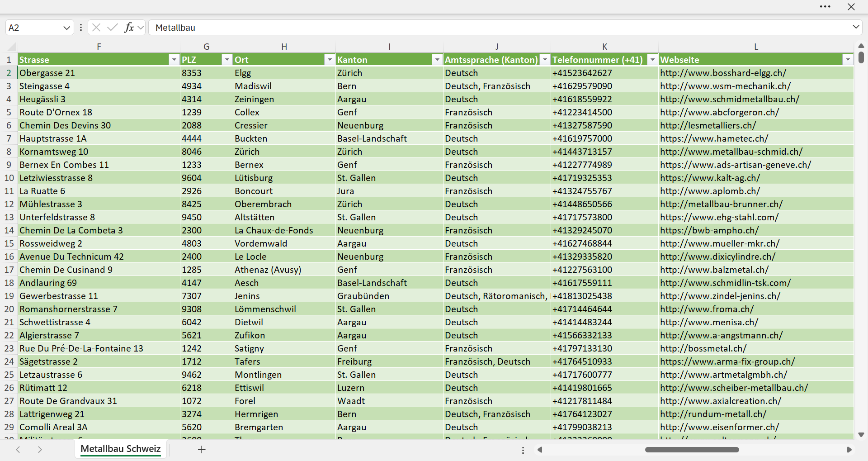Cancel formula entry with the X icon
The image size is (868, 461).
point(96,28)
